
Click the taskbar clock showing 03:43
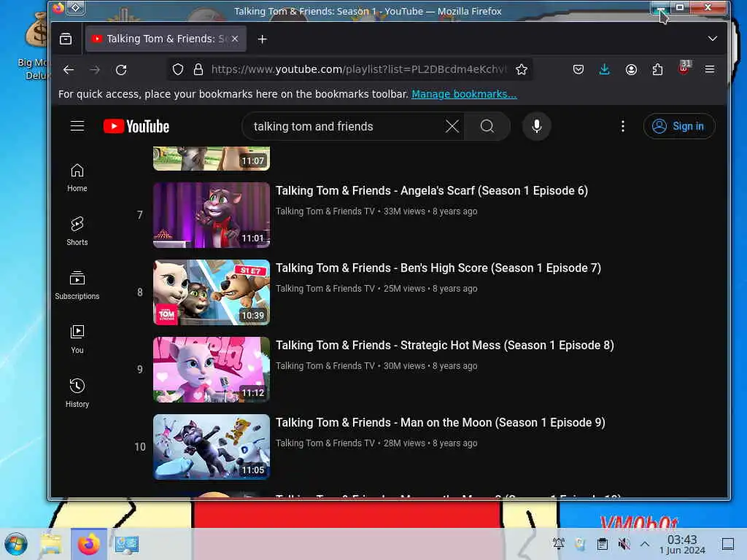(682, 544)
